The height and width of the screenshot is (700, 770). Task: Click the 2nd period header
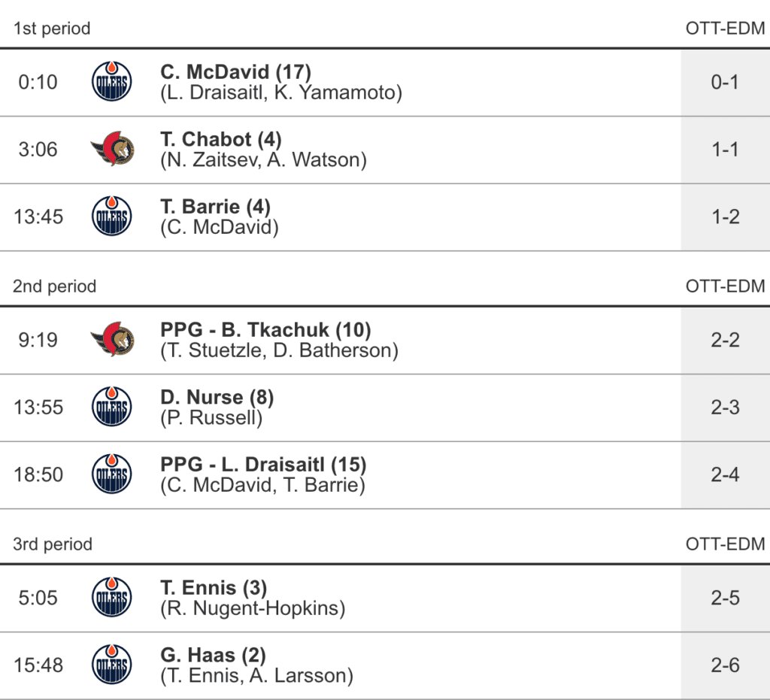coord(54,286)
